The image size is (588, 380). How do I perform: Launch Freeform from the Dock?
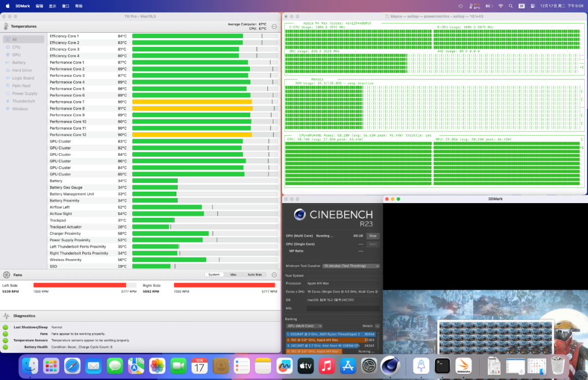pyautogui.click(x=284, y=366)
